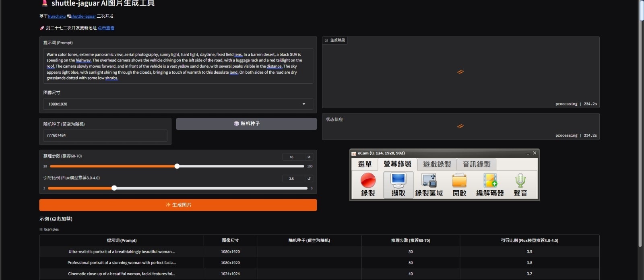
Task: Click the Codecs icon in oCam
Action: (x=490, y=181)
